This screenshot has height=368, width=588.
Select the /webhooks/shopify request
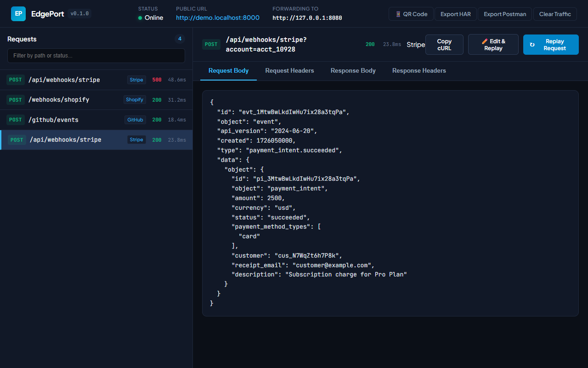click(96, 100)
